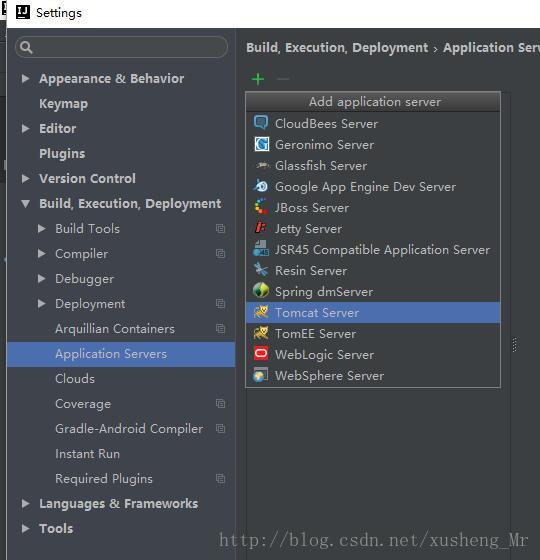The width and height of the screenshot is (540, 560).
Task: Expand the Compiler tree node
Action: (x=41, y=254)
